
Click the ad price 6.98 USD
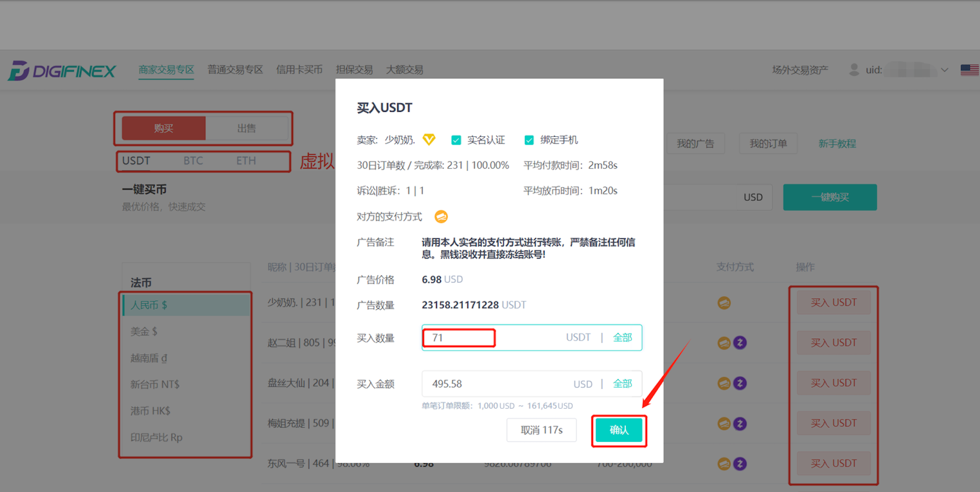coord(442,279)
